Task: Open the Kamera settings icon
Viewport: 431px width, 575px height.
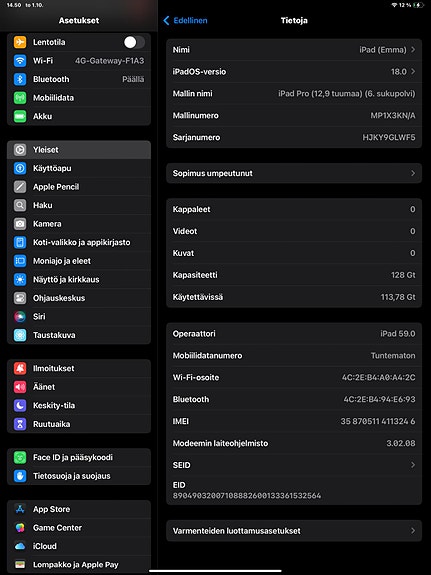Action: pos(20,224)
